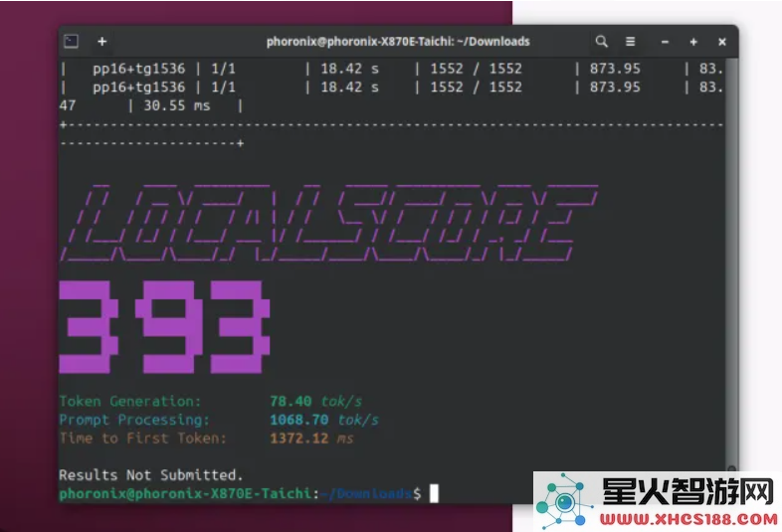Open the terminal search magnifier

[602, 42]
